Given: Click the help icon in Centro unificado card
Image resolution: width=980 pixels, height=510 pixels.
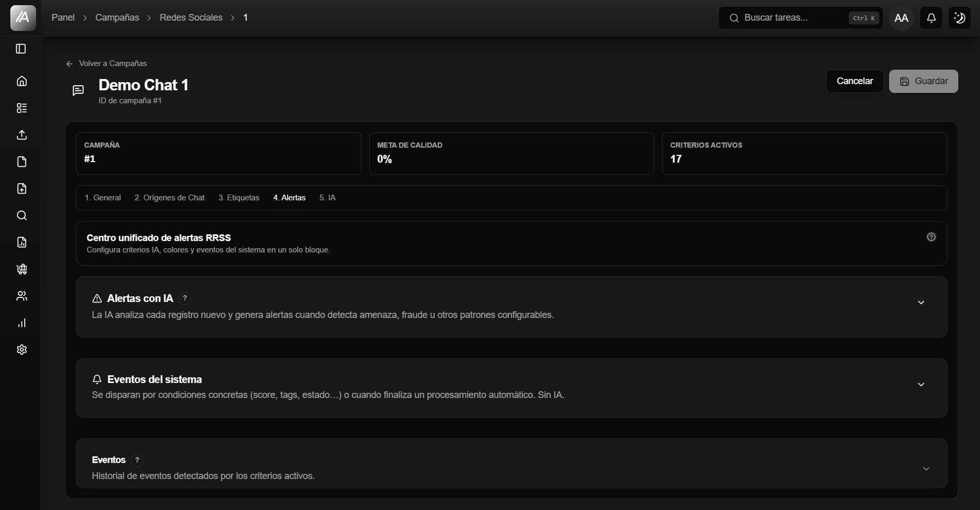Looking at the screenshot, I should click(x=931, y=237).
